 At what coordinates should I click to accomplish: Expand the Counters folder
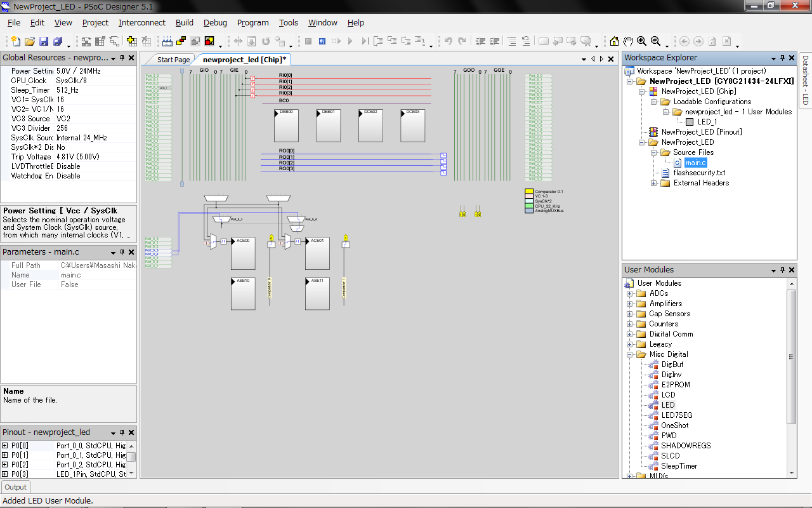click(630, 324)
